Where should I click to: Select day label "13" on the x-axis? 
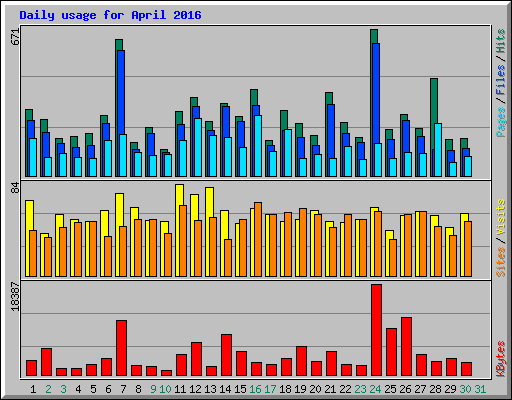[x=210, y=389]
